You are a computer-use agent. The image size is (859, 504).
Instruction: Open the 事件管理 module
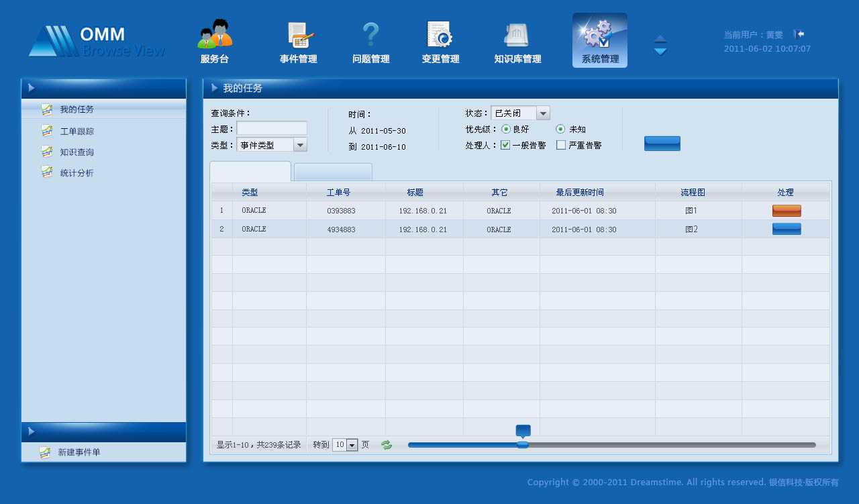coord(298,40)
